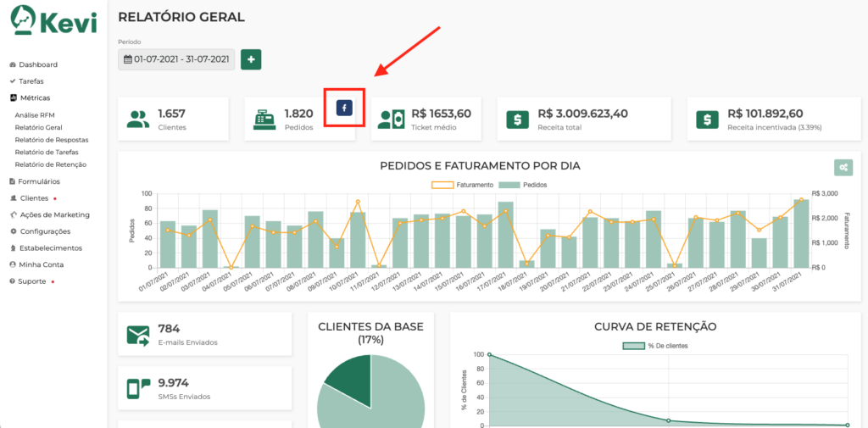Viewport: 868px width, 428px height.
Task: Select the 1.820 Pedidos value
Action: [x=299, y=114]
